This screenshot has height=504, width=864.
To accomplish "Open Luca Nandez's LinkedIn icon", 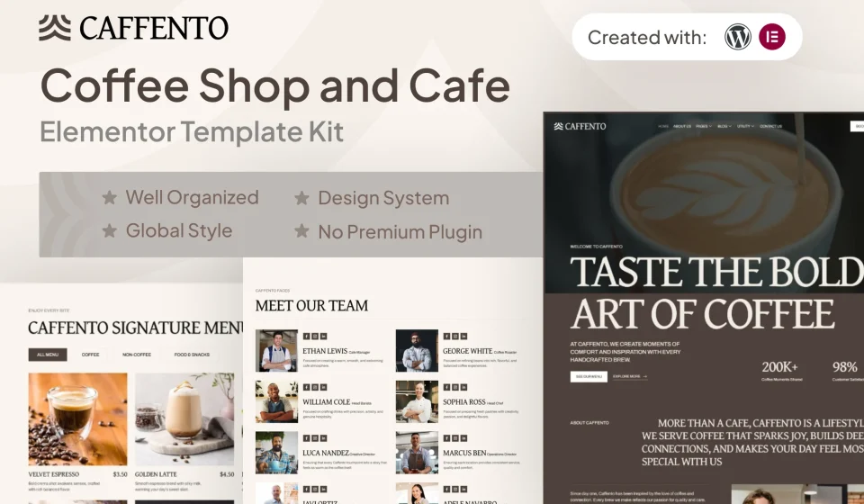I will [323, 438].
